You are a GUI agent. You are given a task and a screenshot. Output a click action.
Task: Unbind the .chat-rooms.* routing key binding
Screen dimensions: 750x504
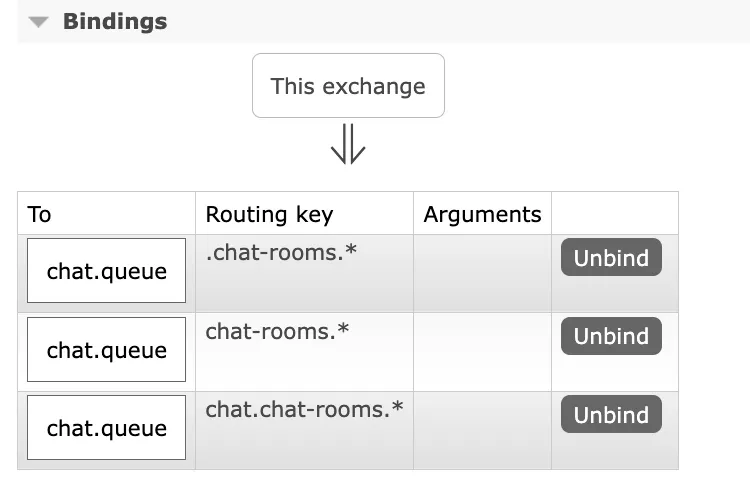click(x=611, y=258)
